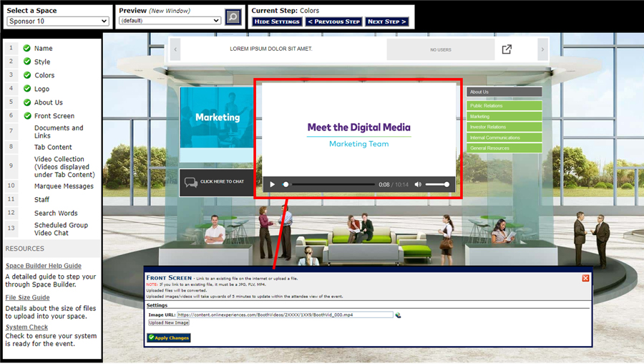Click the Next Step button

tap(386, 21)
